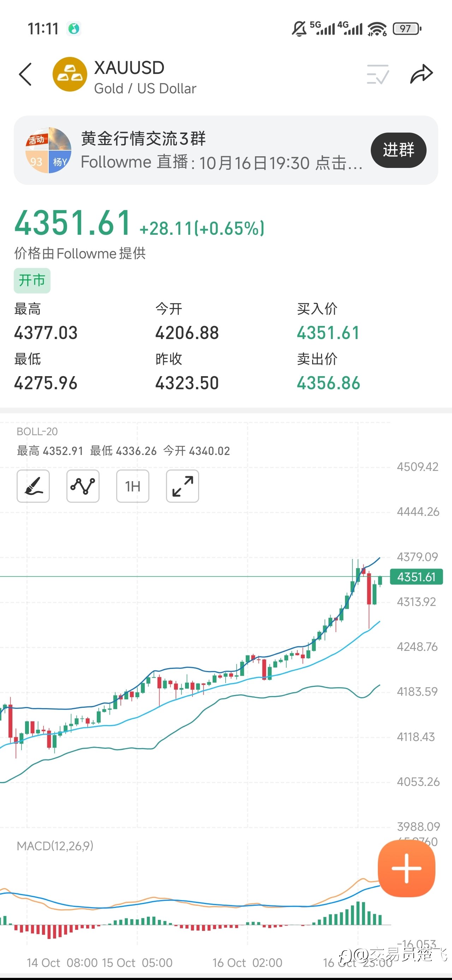Screen dimensions: 452x980
Task: Tap the 开市 market status tag
Action: tap(32, 280)
